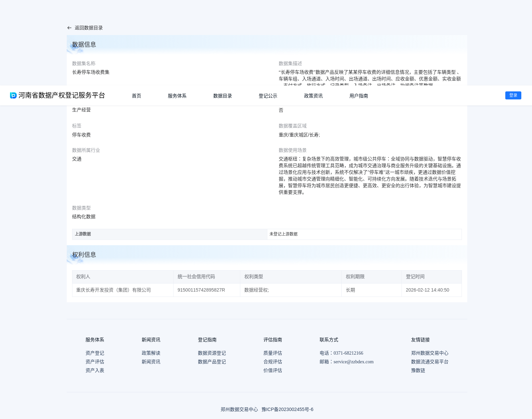Click the 上游数据 row label
The width and height of the screenshot is (532, 419).
point(83,234)
